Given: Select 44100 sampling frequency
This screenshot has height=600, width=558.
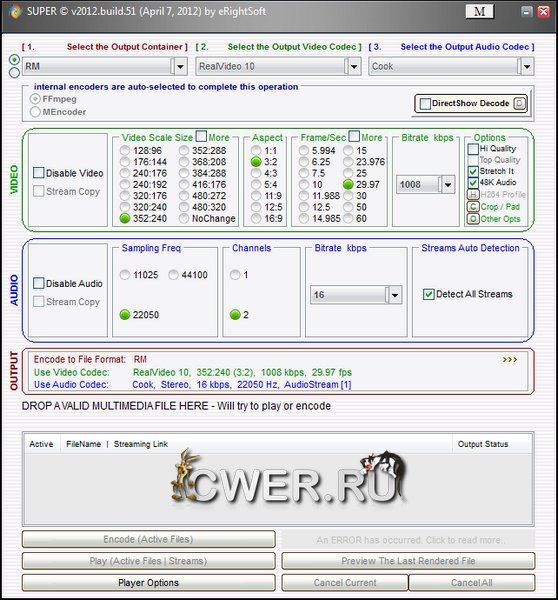Looking at the screenshot, I should 173,275.
